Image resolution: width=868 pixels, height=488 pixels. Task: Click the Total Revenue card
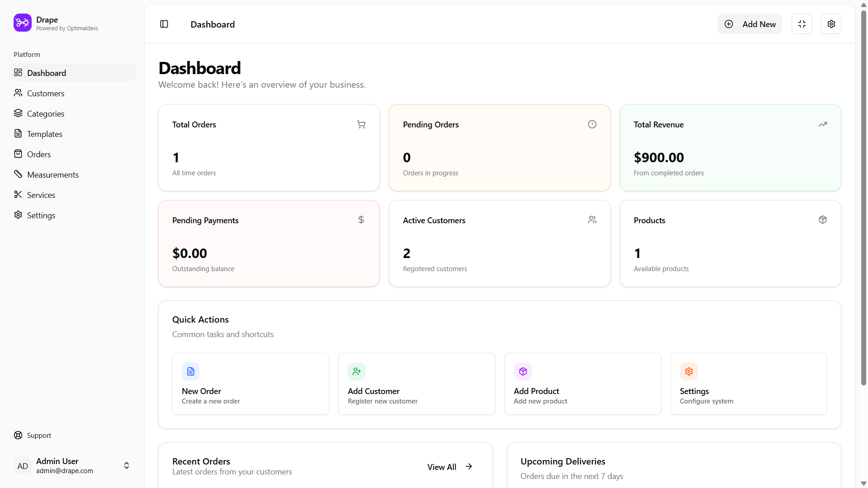point(730,148)
